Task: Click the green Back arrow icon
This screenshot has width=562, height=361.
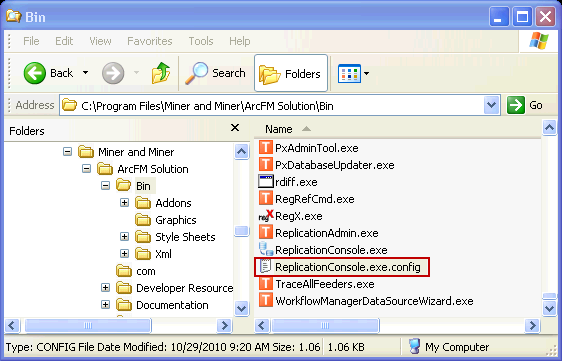Action: pos(34,73)
